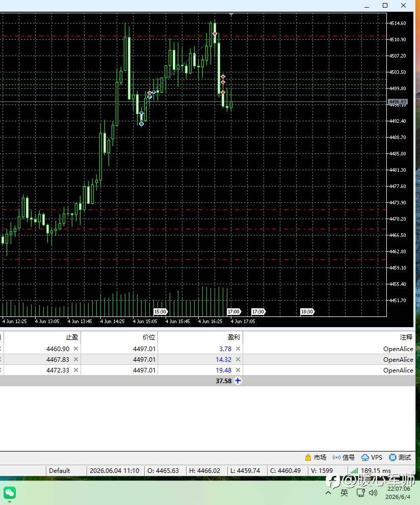This screenshot has width=420, height=505.
Task: Click the 2026.06.04 11:10 status bar date
Action: 114,470
